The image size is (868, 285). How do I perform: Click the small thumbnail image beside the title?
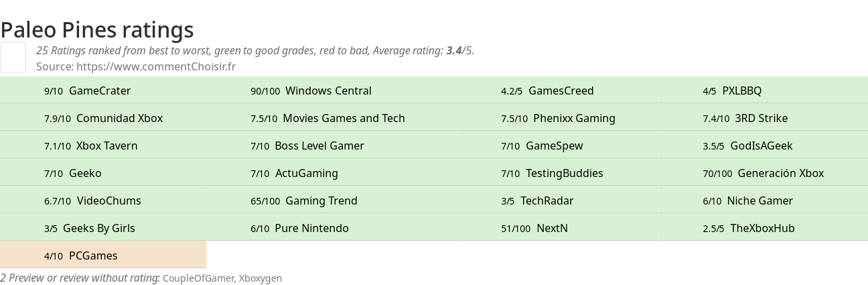point(13,57)
